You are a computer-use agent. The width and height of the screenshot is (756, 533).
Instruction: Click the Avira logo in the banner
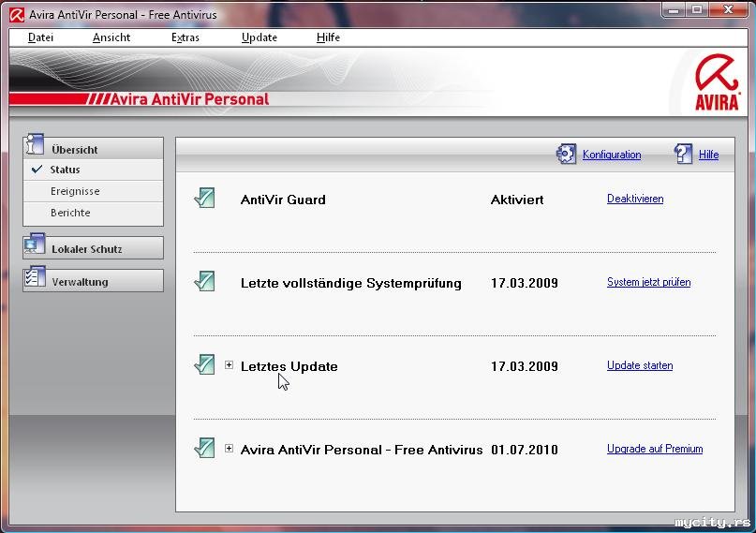pos(717,81)
